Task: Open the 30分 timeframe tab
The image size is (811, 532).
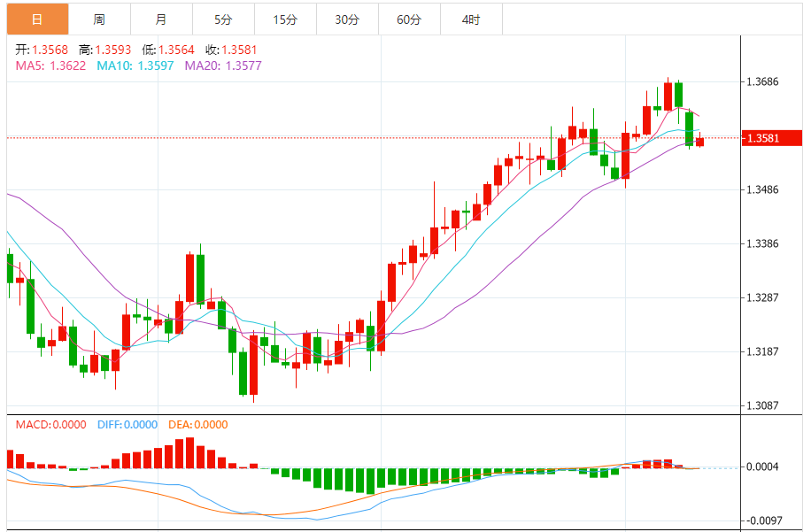Action: coord(348,19)
